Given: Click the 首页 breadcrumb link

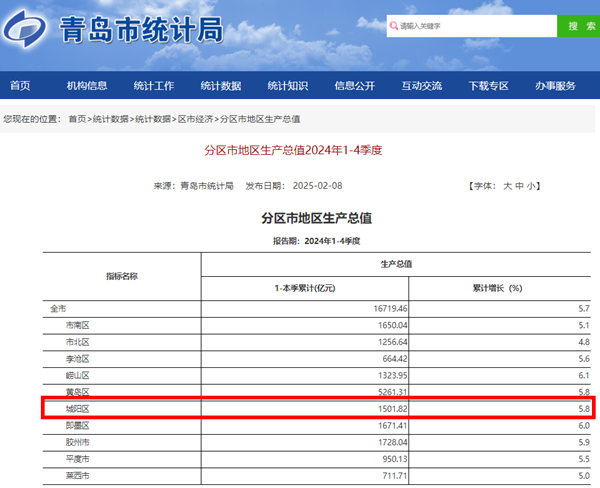Looking at the screenshot, I should click(x=77, y=120).
